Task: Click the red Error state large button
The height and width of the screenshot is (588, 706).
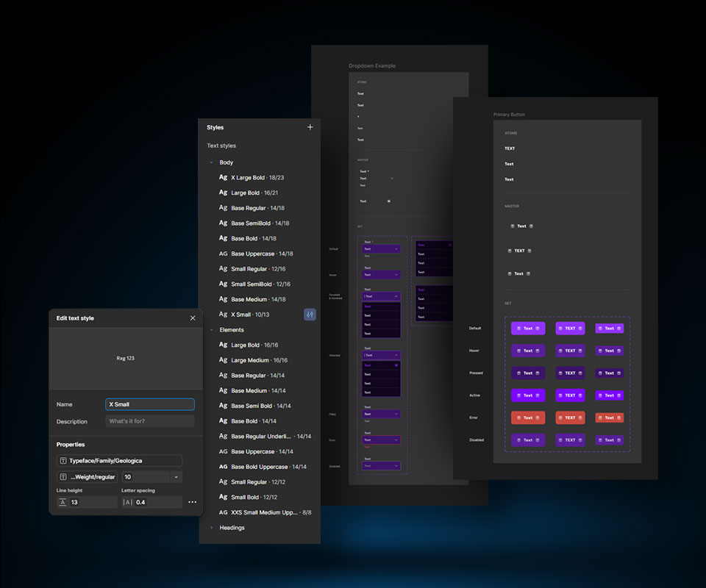Action: coord(528,417)
